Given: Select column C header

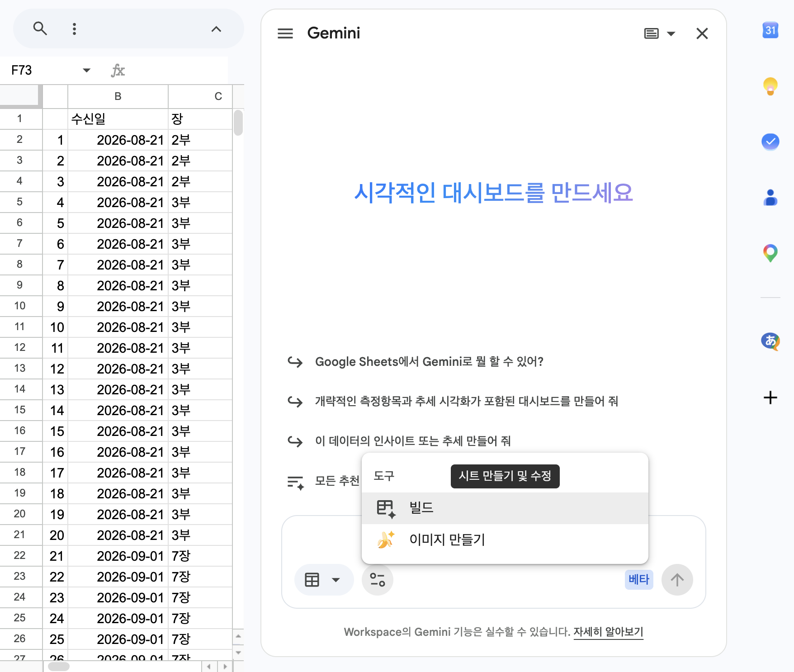Looking at the screenshot, I should pyautogui.click(x=200, y=96).
